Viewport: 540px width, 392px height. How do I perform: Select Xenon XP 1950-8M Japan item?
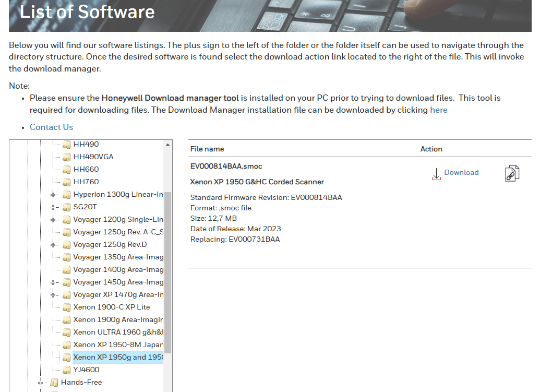pyautogui.click(x=118, y=345)
